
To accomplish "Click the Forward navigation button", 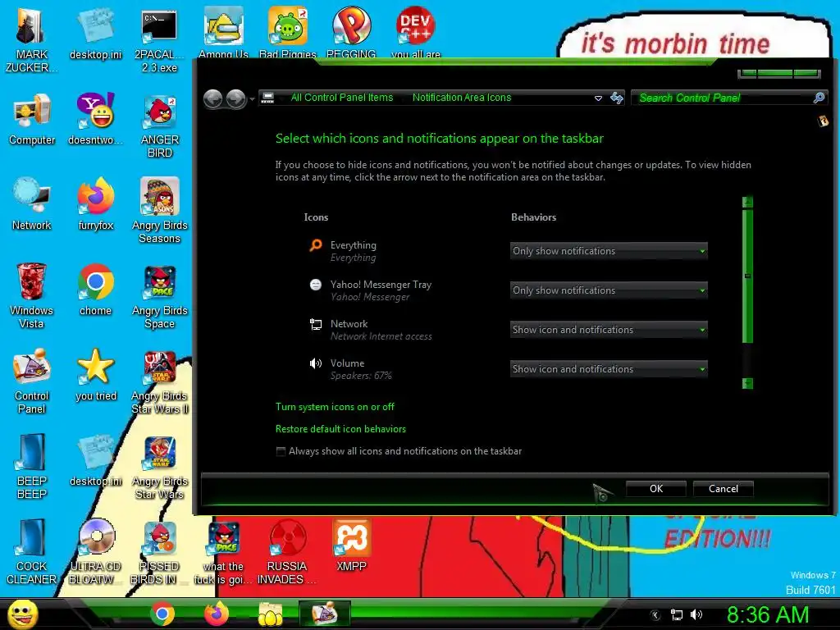I will pos(236,98).
